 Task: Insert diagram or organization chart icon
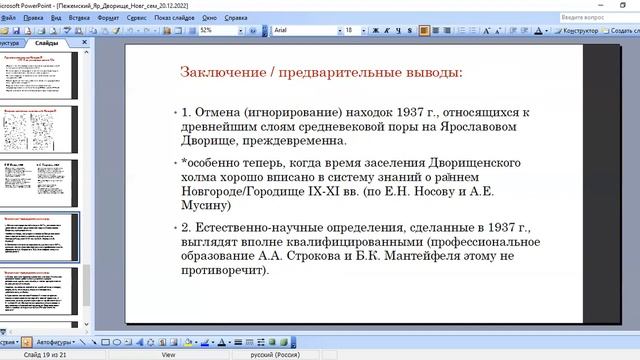coord(151,342)
